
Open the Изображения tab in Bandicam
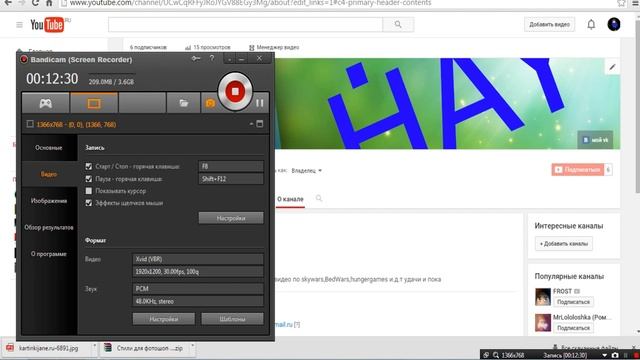(x=49, y=201)
